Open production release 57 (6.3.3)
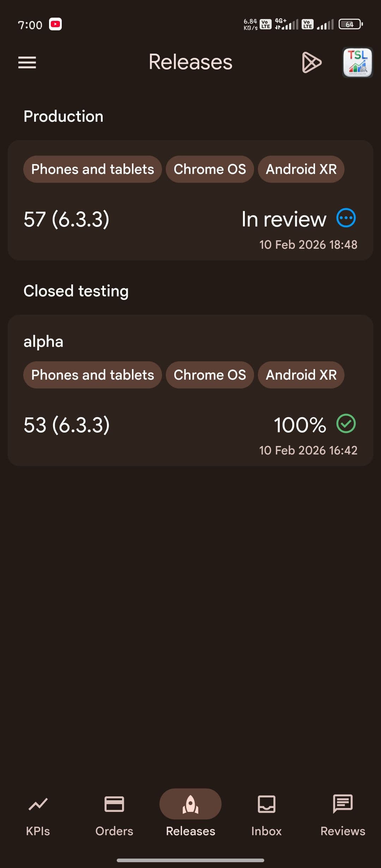Viewport: 381px width, 868px height. click(x=67, y=219)
